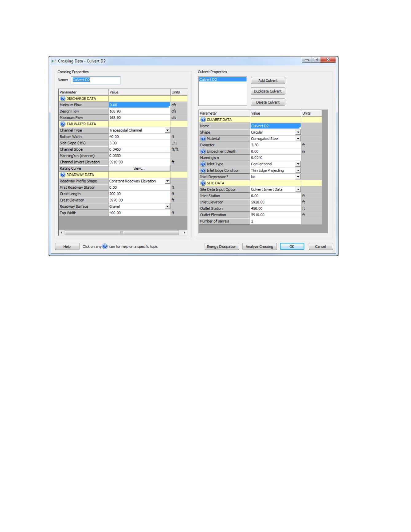Click horizontal scrollbar right arrow
Image resolution: width=411 pixels, height=532 pixels.
(x=184, y=233)
